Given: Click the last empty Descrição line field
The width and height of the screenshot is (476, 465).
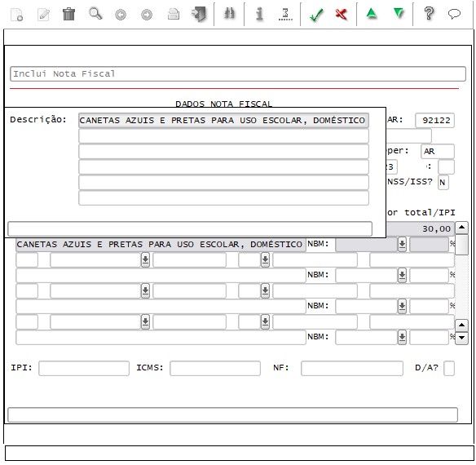Looking at the screenshot, I should click(x=223, y=198).
